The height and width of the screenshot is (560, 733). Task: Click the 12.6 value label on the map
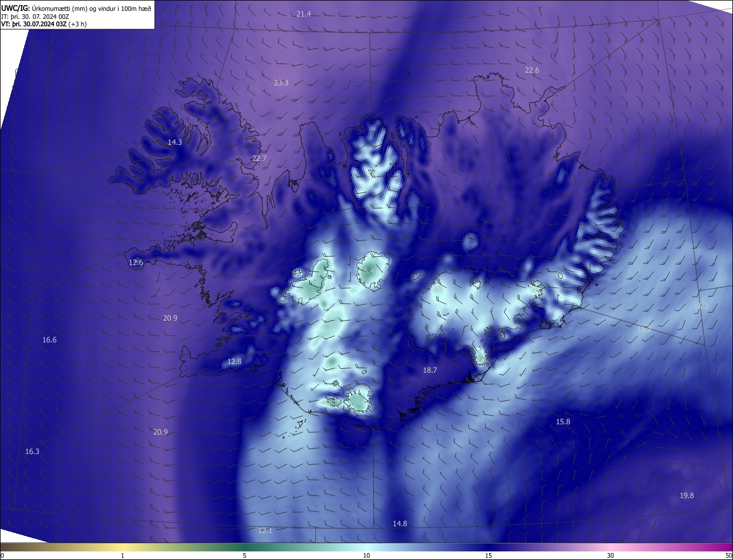[x=136, y=263]
